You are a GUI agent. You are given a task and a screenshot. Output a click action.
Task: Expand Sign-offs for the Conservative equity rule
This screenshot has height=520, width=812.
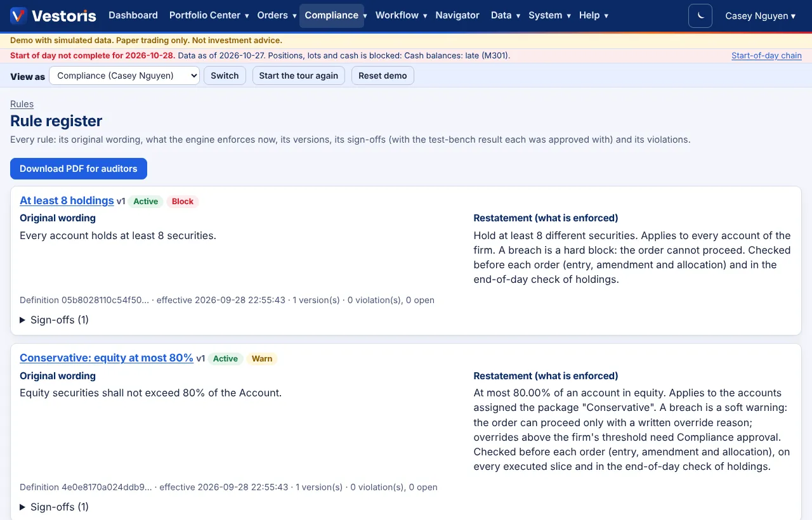tap(55, 507)
